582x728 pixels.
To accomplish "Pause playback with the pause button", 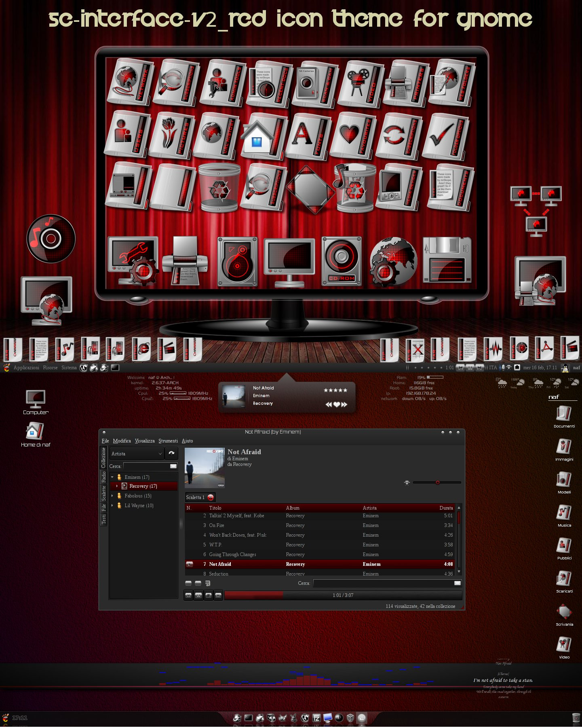I will tap(198, 595).
